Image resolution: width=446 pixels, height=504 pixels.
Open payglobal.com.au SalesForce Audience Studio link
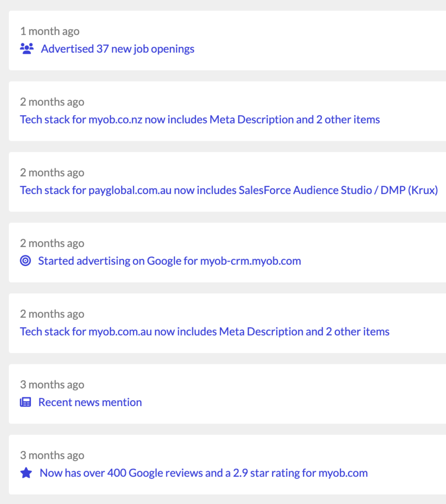click(x=229, y=190)
